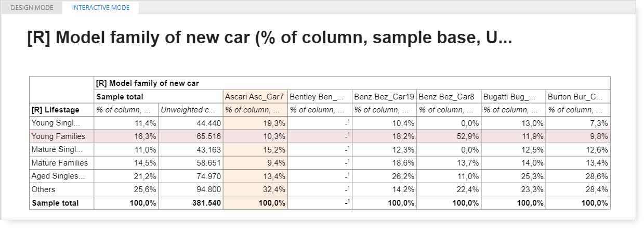Click the 7,3% cell under Burton

[x=577, y=123]
